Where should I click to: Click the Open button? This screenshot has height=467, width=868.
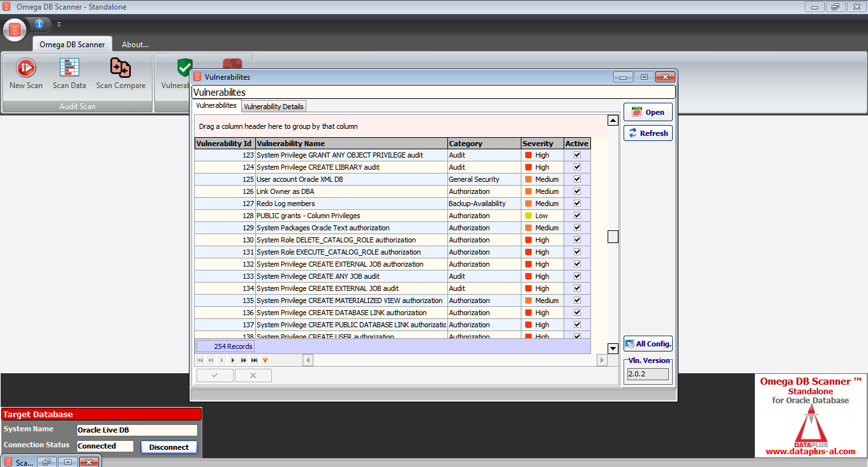point(648,112)
